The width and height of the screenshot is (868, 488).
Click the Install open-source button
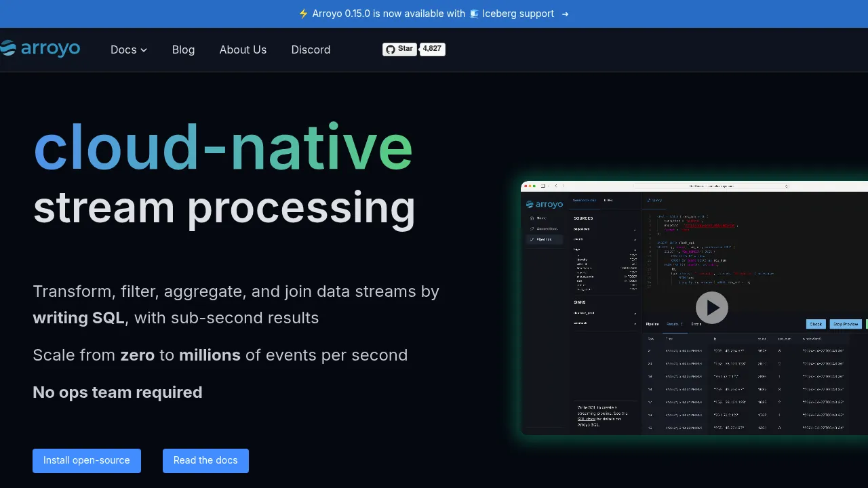[87, 461]
